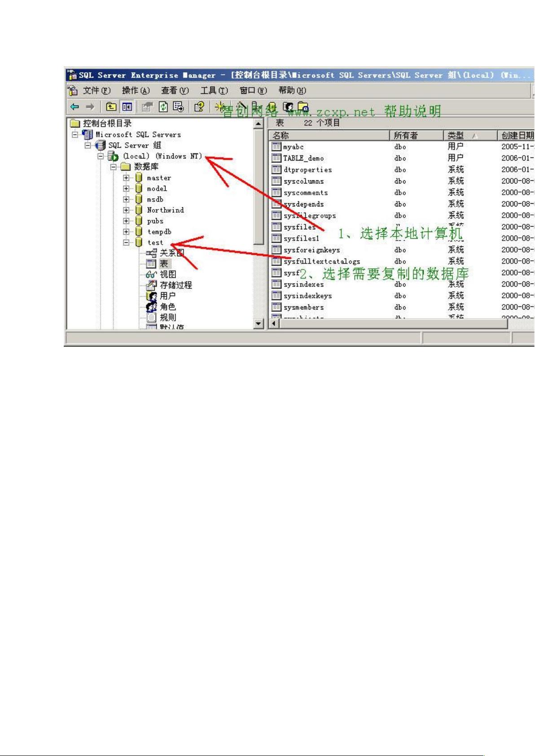The image size is (535, 756).
Task: Expand the Northwind database
Action: (126, 210)
